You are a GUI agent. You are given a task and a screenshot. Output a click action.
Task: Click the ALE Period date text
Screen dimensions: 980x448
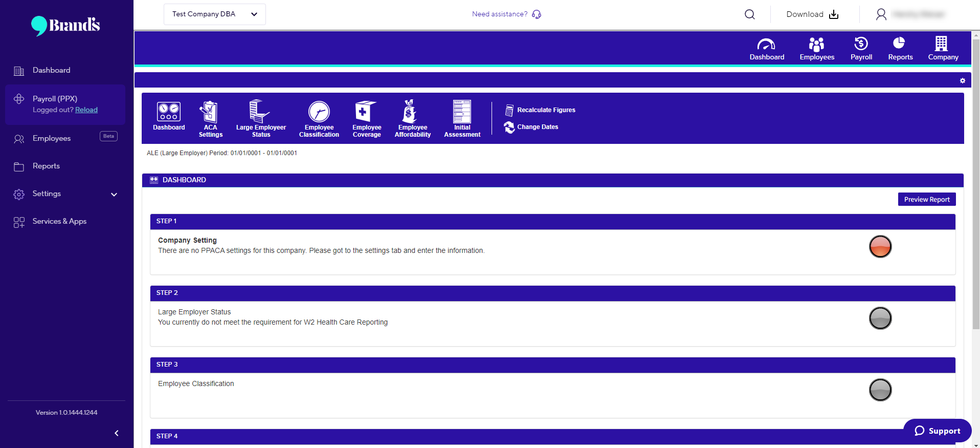click(x=222, y=153)
